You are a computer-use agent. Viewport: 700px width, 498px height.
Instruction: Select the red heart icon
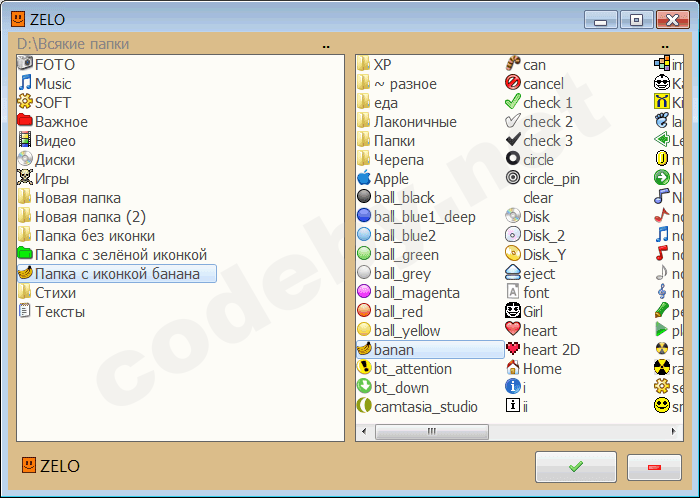[513, 330]
